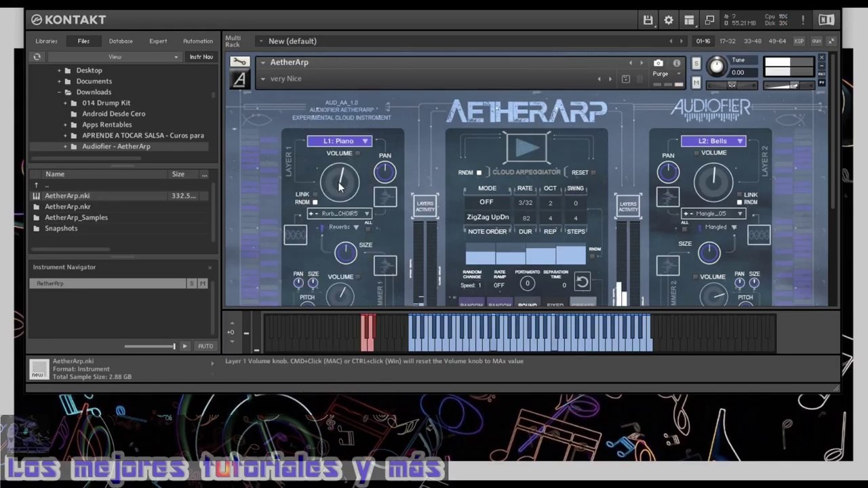Open the Mangle_05 preset dropdown
868x488 pixels.
coord(713,213)
